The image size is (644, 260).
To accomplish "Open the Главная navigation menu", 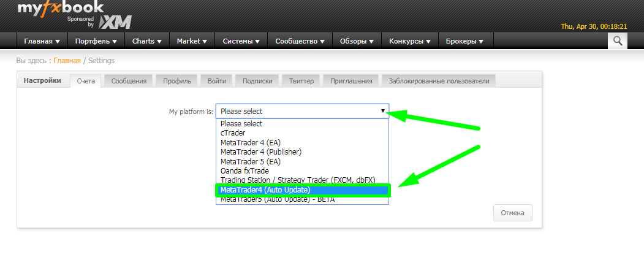I will click(42, 41).
